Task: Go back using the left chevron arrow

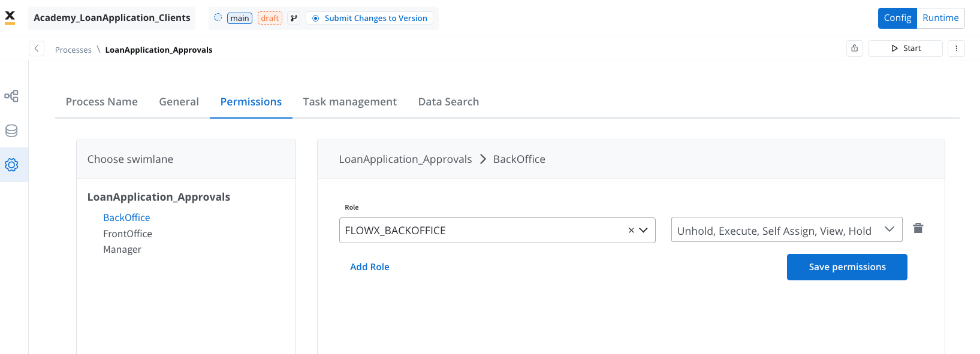Action: [x=37, y=49]
